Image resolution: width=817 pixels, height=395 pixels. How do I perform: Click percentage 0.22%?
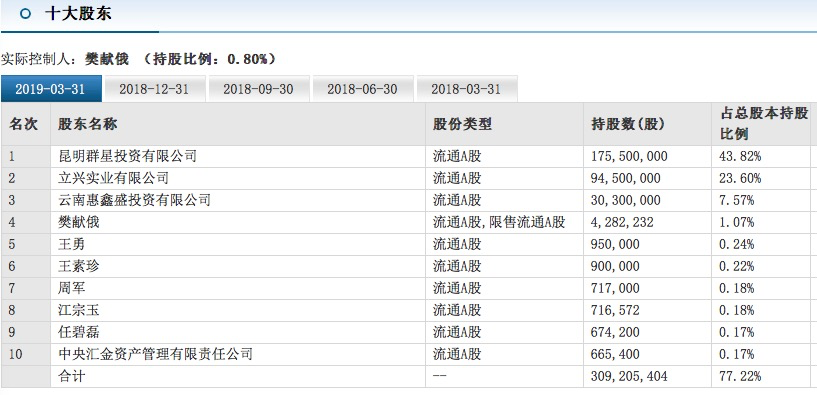(737, 266)
